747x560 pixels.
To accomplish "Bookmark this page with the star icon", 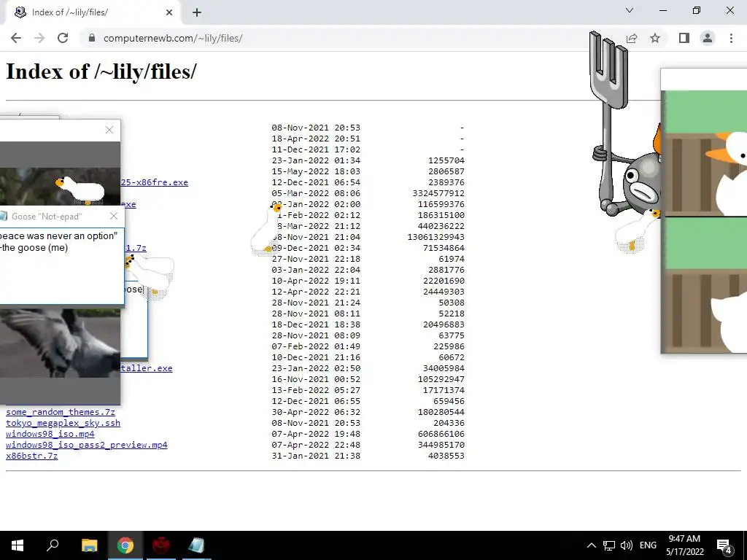I will coord(655,38).
